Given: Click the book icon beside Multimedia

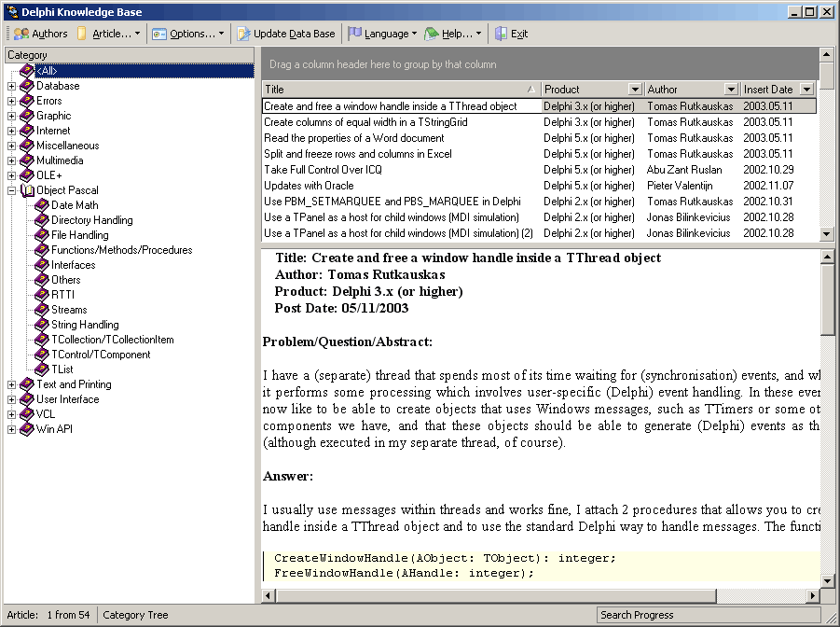Looking at the screenshot, I should click(27, 160).
